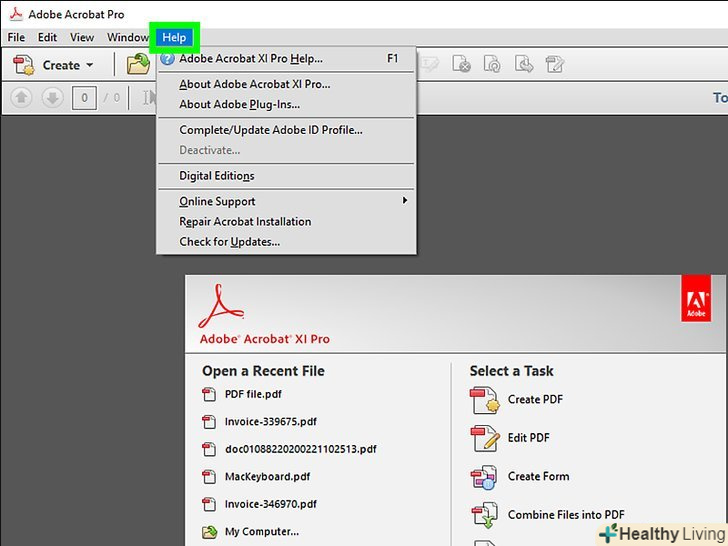This screenshot has height=546, width=728.
Task: Click the PDF icon beside MacKeyboard.pdf
Action: (209, 476)
